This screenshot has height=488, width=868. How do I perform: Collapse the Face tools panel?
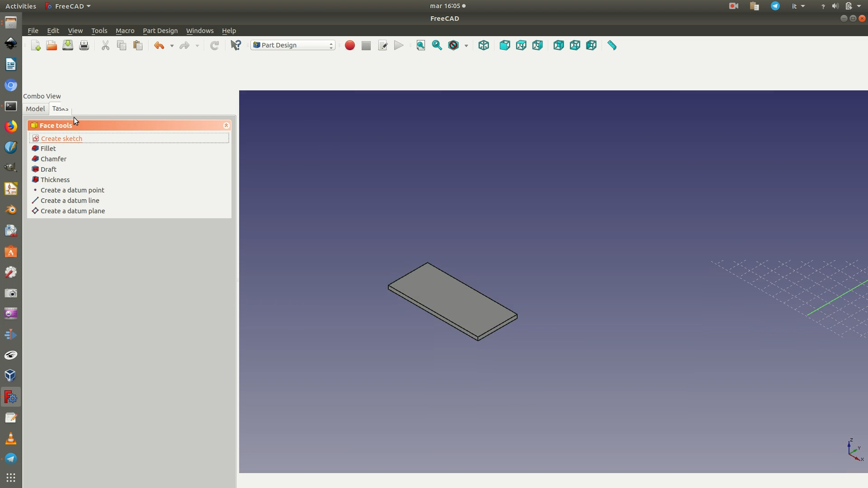coord(226,126)
